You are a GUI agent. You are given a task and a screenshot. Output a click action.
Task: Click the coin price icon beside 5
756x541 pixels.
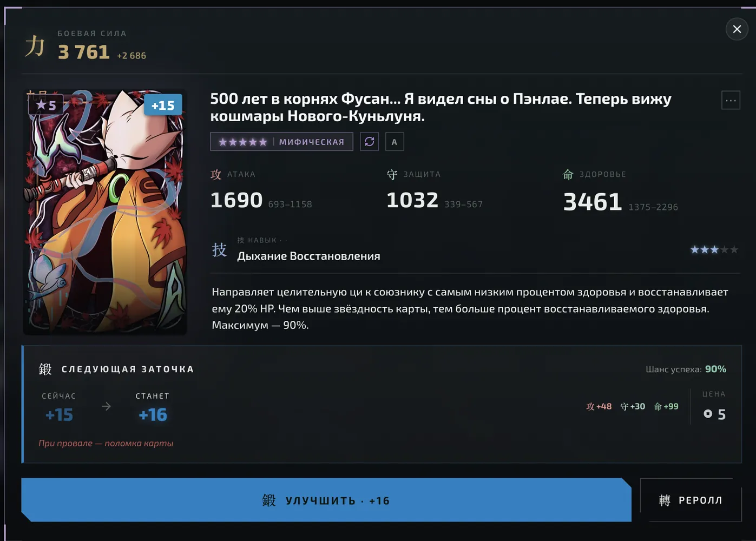[x=708, y=414]
